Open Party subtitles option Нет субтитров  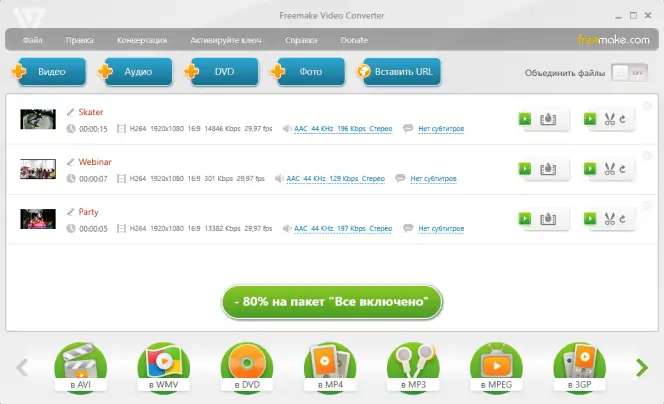(x=441, y=229)
